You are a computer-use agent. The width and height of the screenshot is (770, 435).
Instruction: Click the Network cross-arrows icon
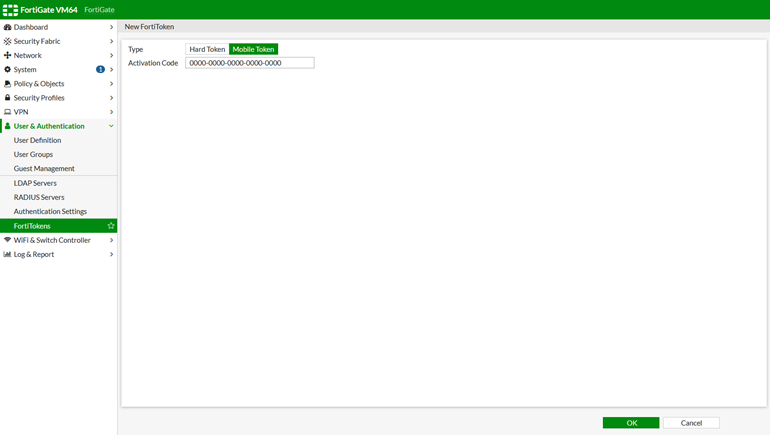(7, 55)
